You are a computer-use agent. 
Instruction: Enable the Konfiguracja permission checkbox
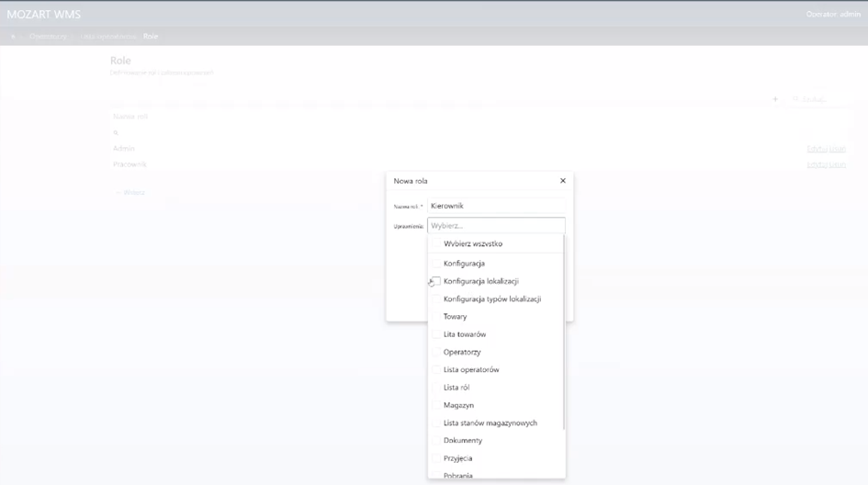point(436,264)
